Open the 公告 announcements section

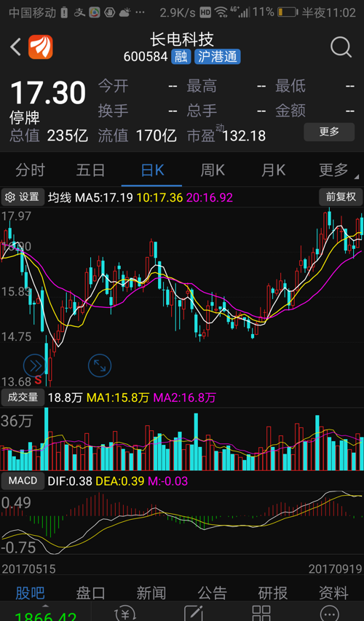tap(213, 593)
